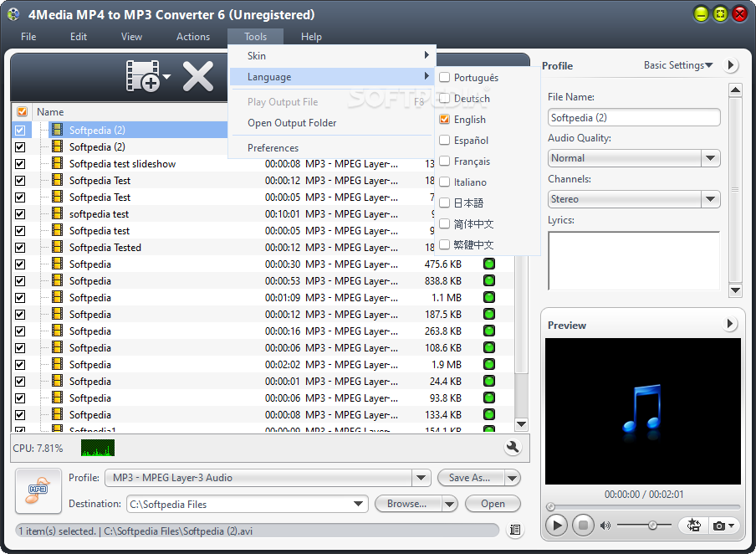This screenshot has height=554, width=756.
Task: Click the MP3 profile format icon
Action: [x=38, y=490]
